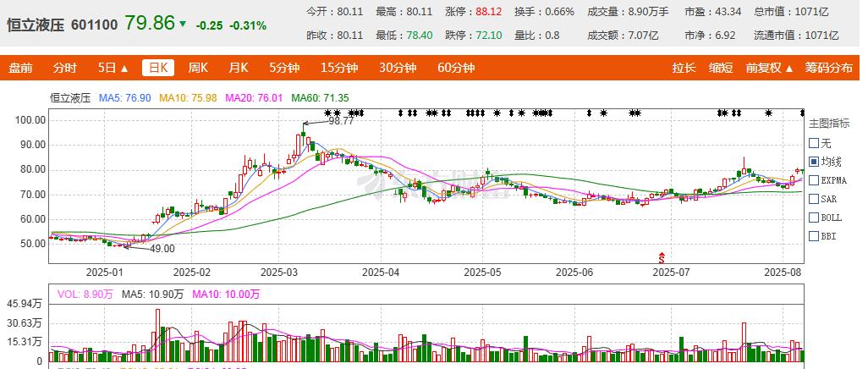Click the red S marker on chart
Screen dimensions: 868x369
661,257
